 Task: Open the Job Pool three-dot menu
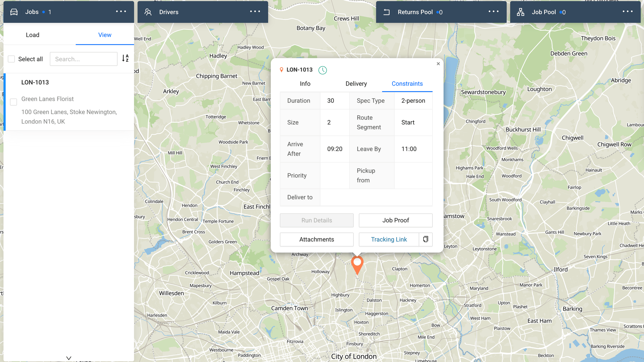pos(628,12)
